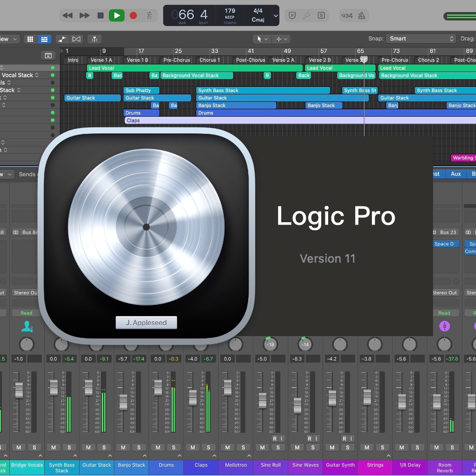This screenshot has width=476, height=476.
Task: Click the purple Room Reverb channel strip icon
Action: 444,326
